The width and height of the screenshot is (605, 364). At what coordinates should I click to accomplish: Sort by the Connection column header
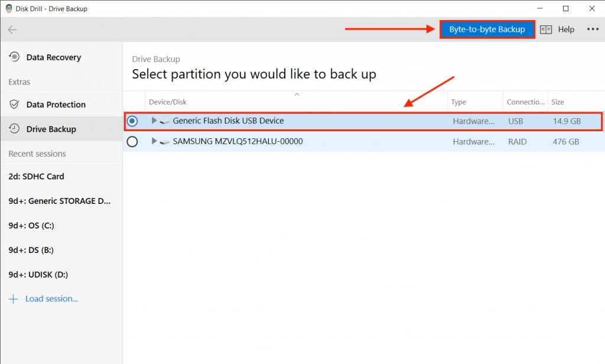click(525, 102)
